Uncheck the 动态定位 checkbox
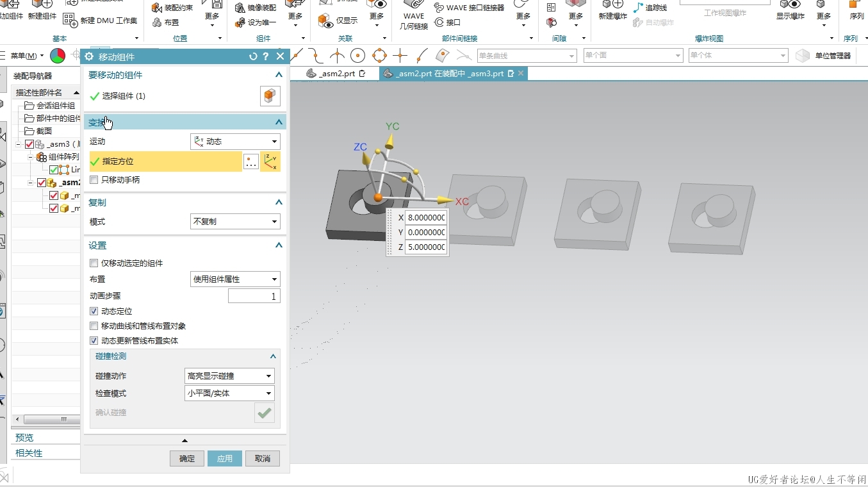Viewport: 868px width, 487px height. [94, 311]
